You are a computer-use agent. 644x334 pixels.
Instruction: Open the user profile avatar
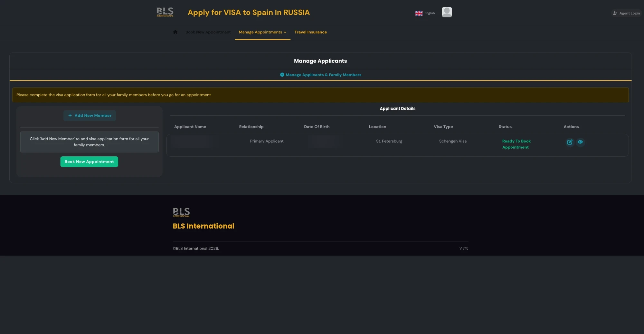coord(447,12)
